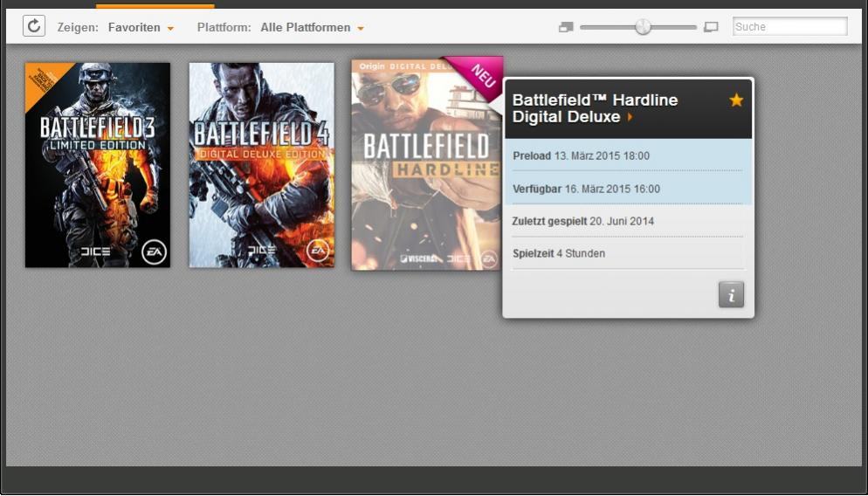
Task: Open Battlefield Hardline Digital Deluxe title link
Action: click(595, 108)
